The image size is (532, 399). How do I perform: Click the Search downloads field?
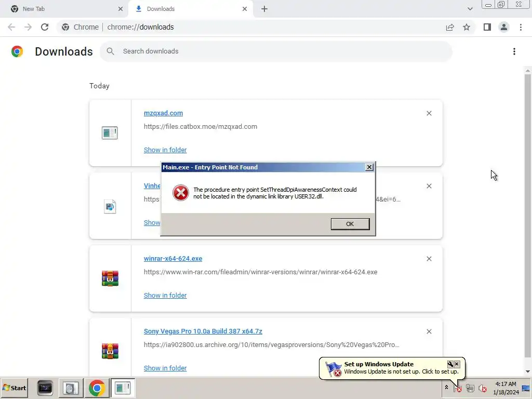click(x=276, y=51)
